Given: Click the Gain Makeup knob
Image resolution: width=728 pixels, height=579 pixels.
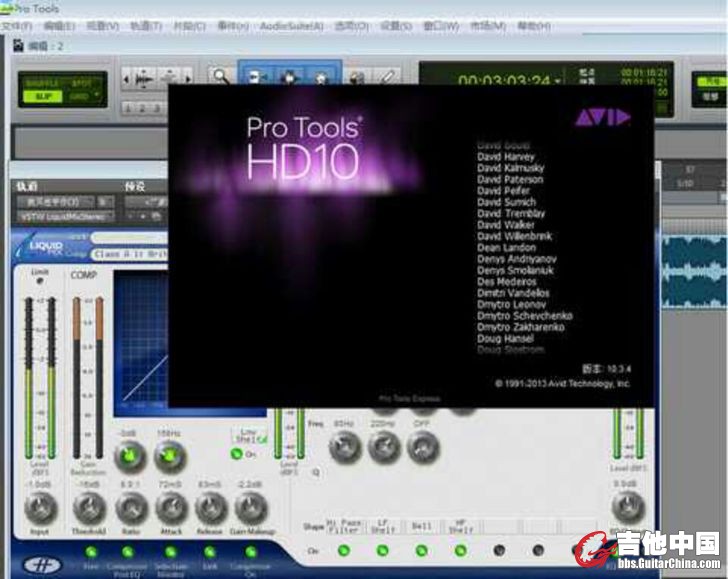Looking at the screenshot, I should [250, 508].
